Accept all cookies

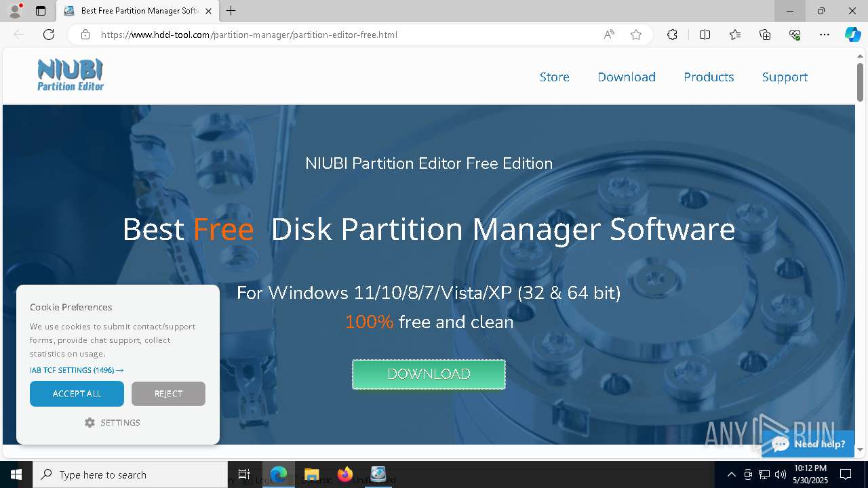point(77,394)
